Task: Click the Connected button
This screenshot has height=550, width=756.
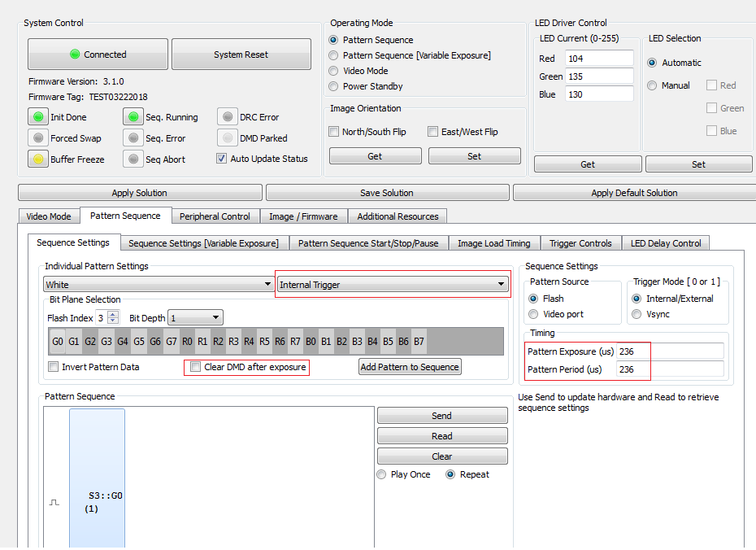Action: (98, 54)
